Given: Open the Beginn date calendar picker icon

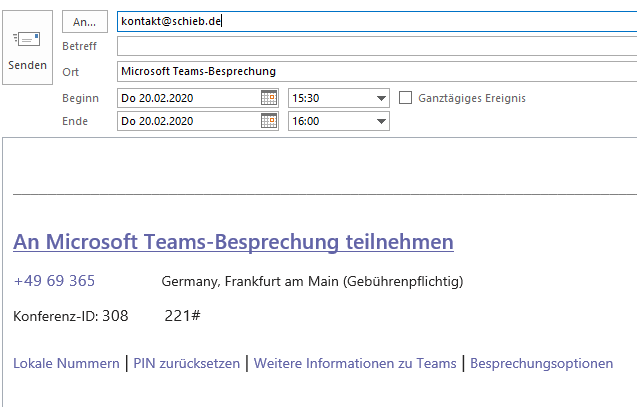Looking at the screenshot, I should point(268,98).
